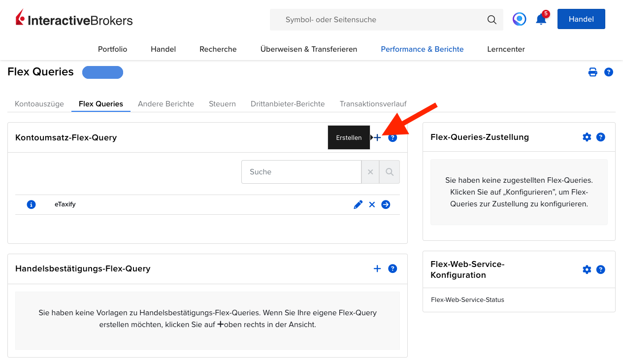Switch to the Kontoauszüge tab
This screenshot has width=623, height=364.
tap(39, 104)
